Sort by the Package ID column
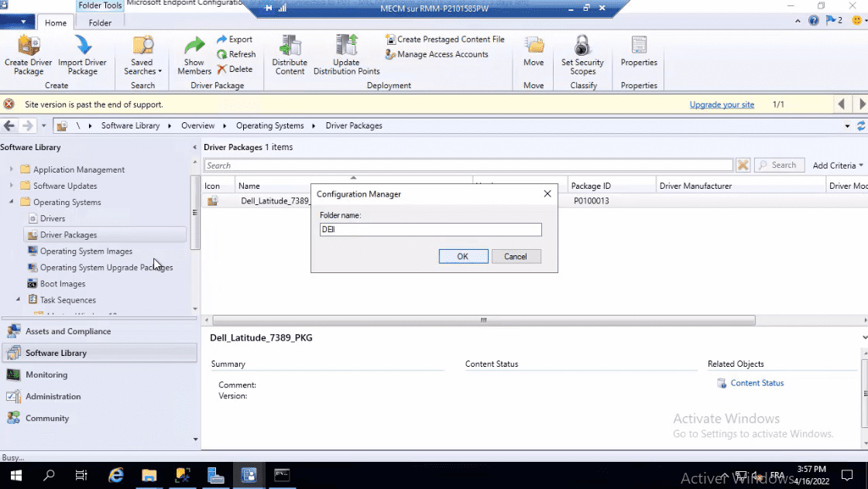Viewport: 868px width, 489px height. coord(611,186)
